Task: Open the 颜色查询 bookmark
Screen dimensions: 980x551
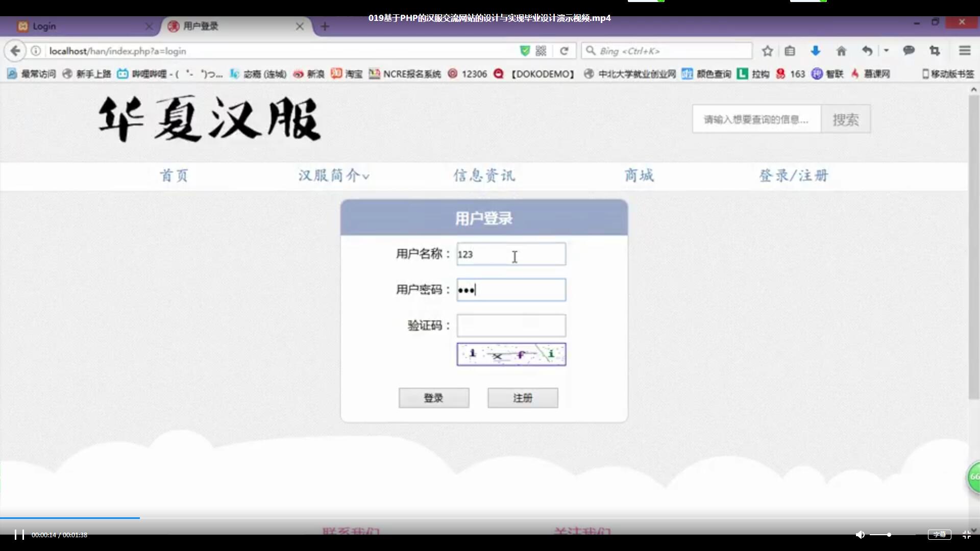Action: point(707,74)
